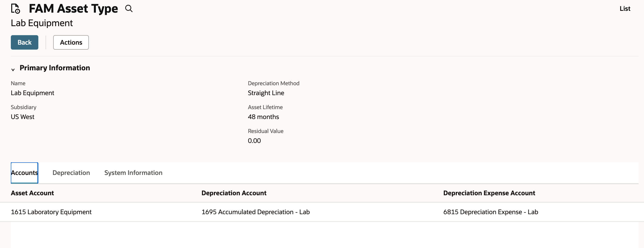The height and width of the screenshot is (248, 644).
Task: Collapse the Primary Information section
Action: tap(13, 69)
